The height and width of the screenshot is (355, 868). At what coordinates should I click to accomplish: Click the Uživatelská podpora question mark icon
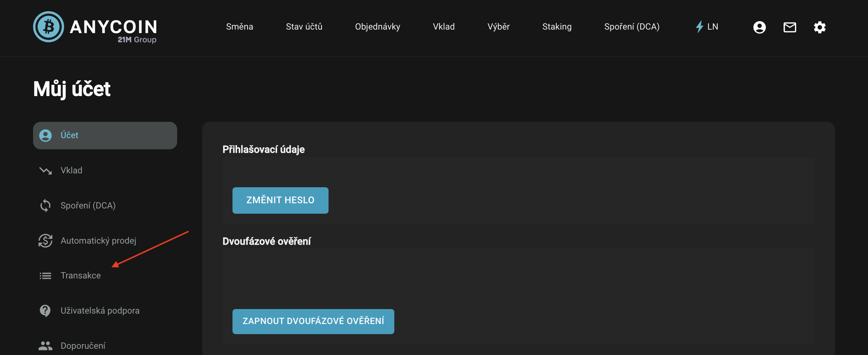click(45, 311)
